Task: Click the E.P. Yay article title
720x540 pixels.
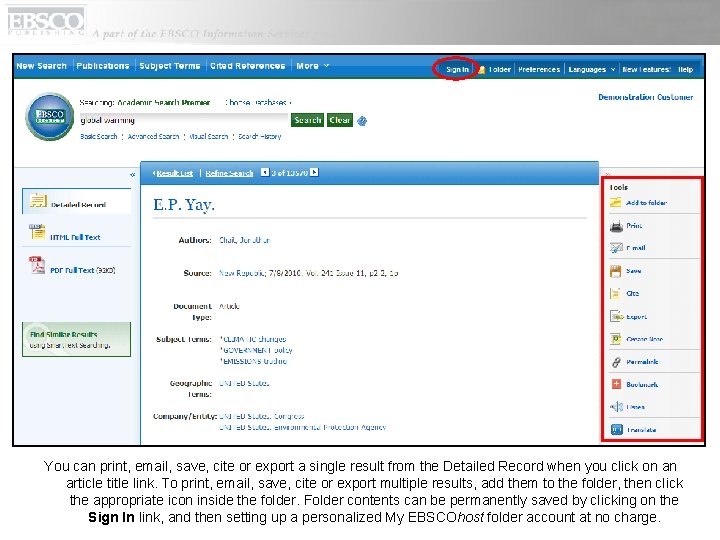Action: [x=184, y=205]
